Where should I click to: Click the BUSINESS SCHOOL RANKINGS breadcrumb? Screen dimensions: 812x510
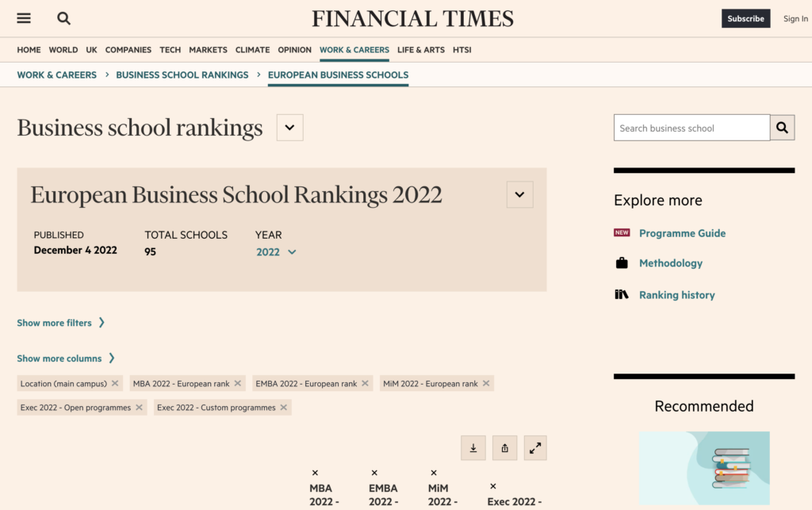point(182,75)
